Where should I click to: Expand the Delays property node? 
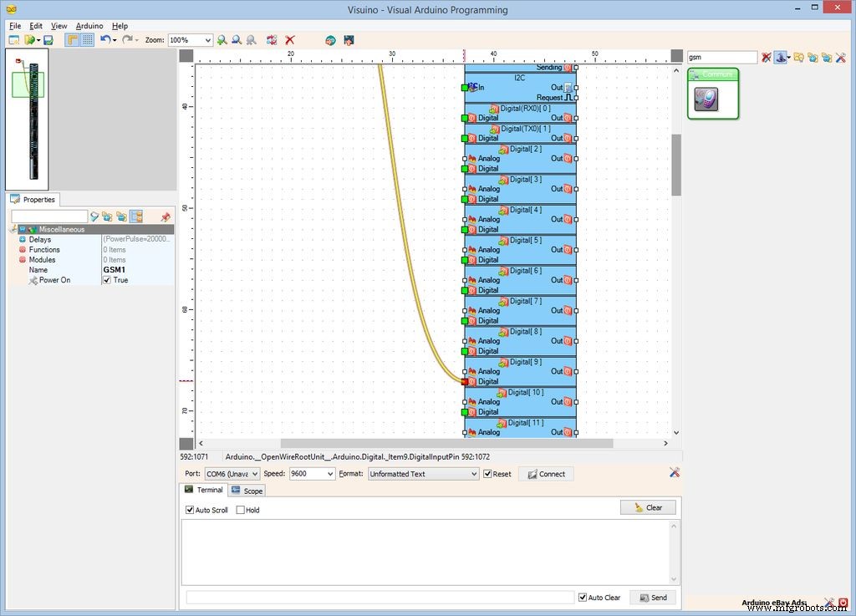(x=22, y=240)
